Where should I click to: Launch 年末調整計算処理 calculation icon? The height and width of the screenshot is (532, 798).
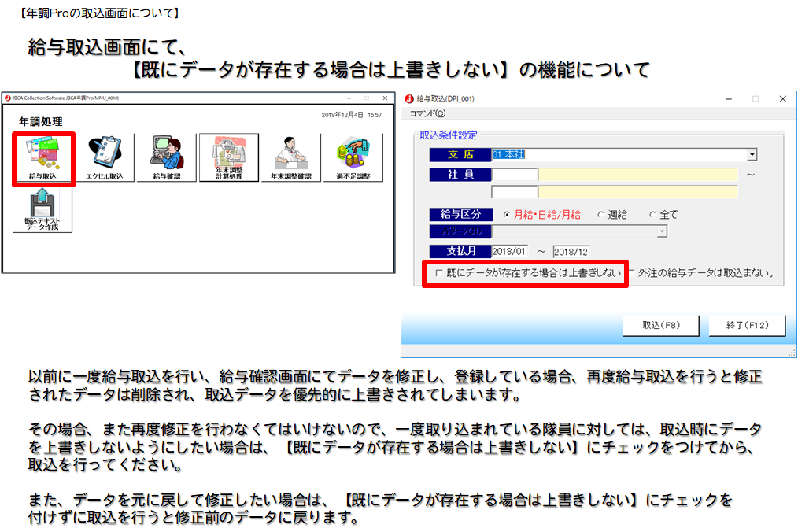click(x=228, y=157)
